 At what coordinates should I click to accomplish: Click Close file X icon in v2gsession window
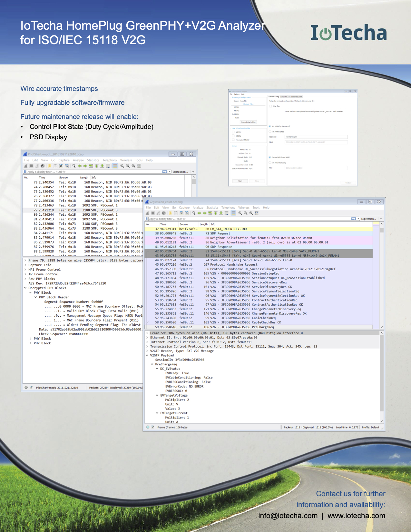pyautogui.click(x=181, y=213)
